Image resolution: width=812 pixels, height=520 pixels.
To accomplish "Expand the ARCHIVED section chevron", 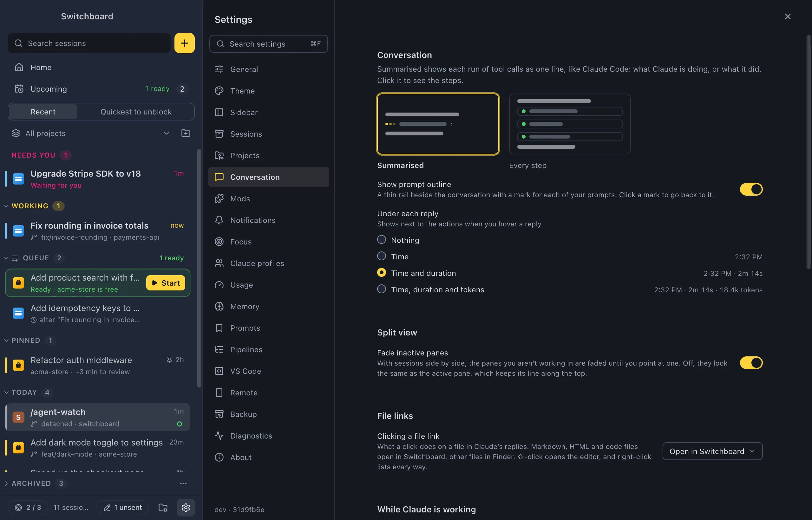I will [x=6, y=483].
